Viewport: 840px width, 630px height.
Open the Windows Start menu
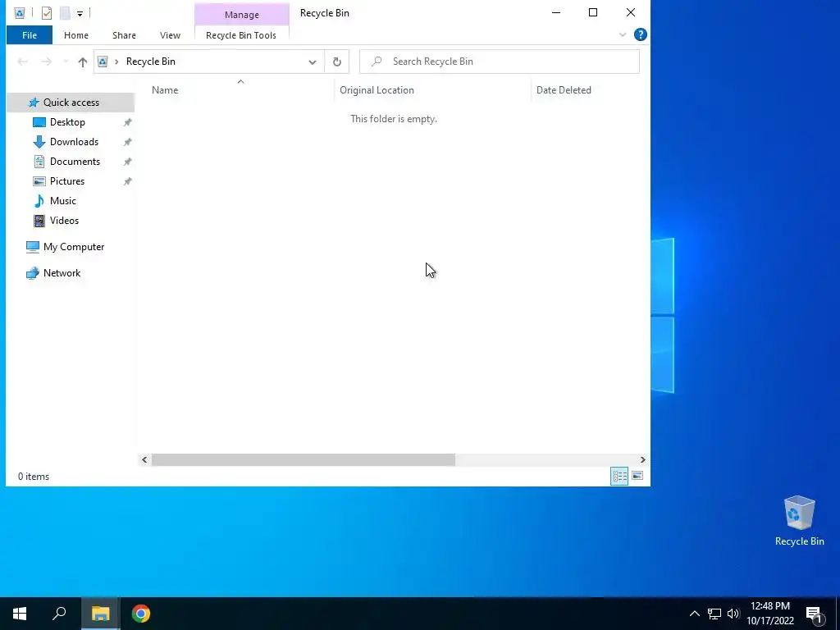click(x=20, y=614)
